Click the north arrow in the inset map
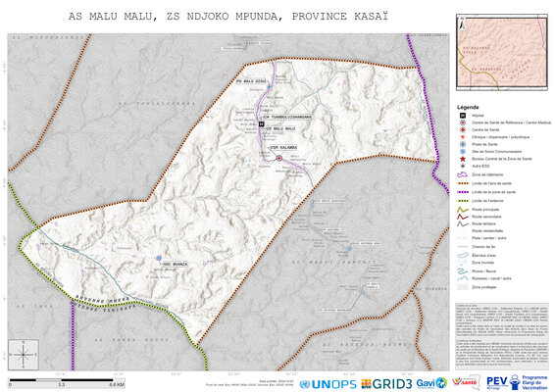Image resolution: width=555 pixels, height=392 pixels. [462, 24]
